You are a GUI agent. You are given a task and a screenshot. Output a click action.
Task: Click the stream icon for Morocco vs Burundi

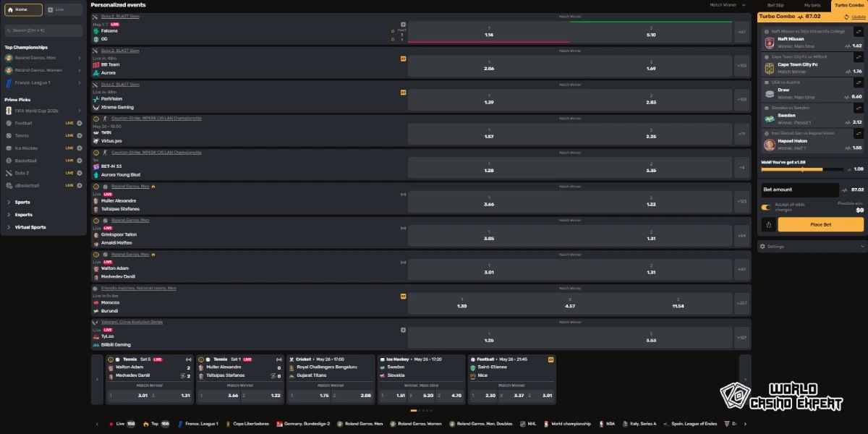tap(403, 295)
